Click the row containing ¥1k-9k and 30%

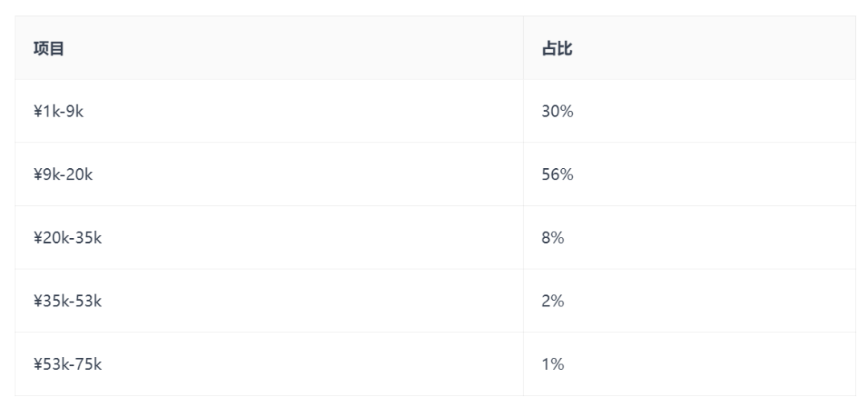pos(435,111)
